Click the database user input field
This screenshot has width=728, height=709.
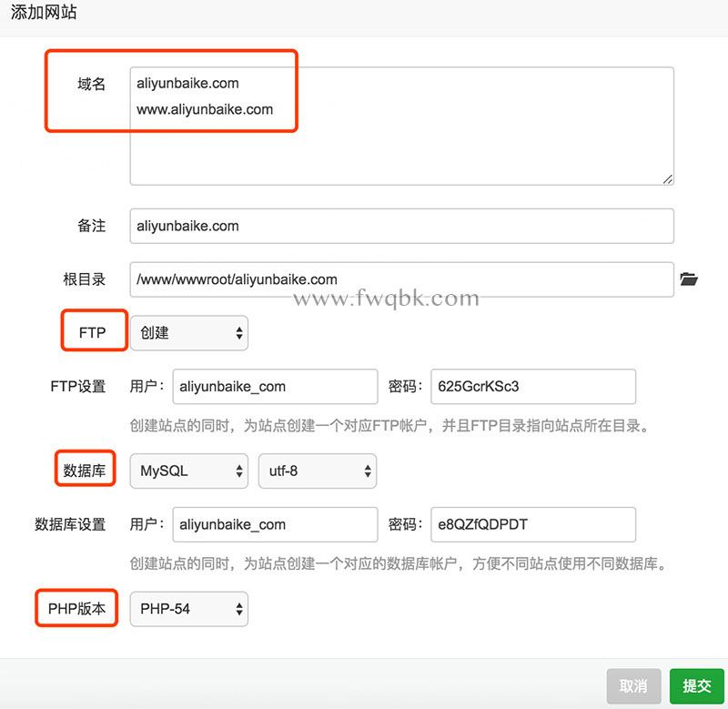click(x=275, y=524)
